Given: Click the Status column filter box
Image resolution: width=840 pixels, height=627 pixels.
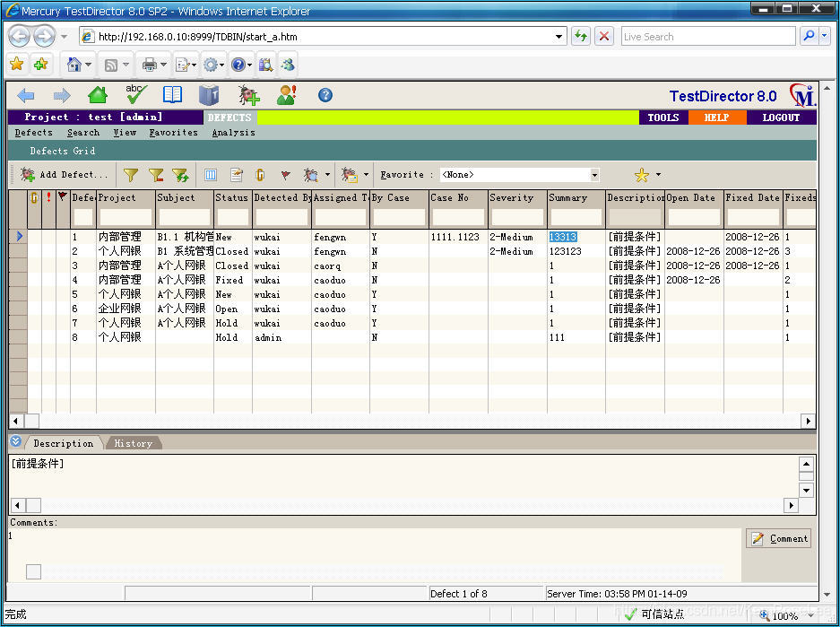Looking at the screenshot, I should (x=233, y=217).
